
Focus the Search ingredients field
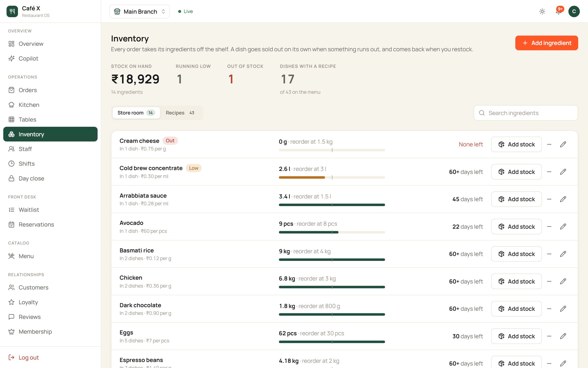526,113
